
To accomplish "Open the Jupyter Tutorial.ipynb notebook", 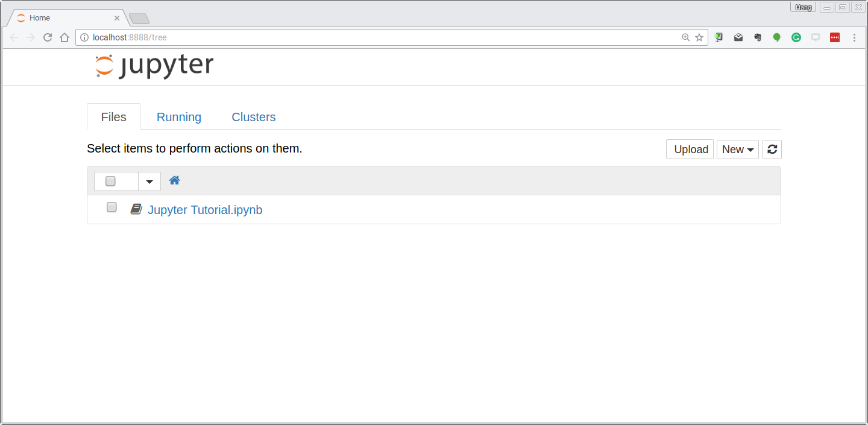I will [x=205, y=209].
